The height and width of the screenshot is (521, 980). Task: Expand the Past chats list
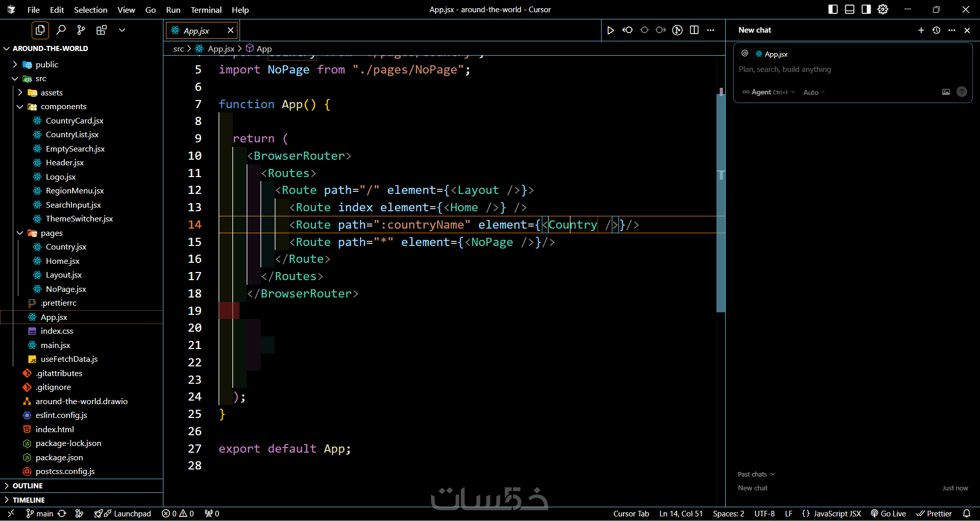[x=756, y=474]
